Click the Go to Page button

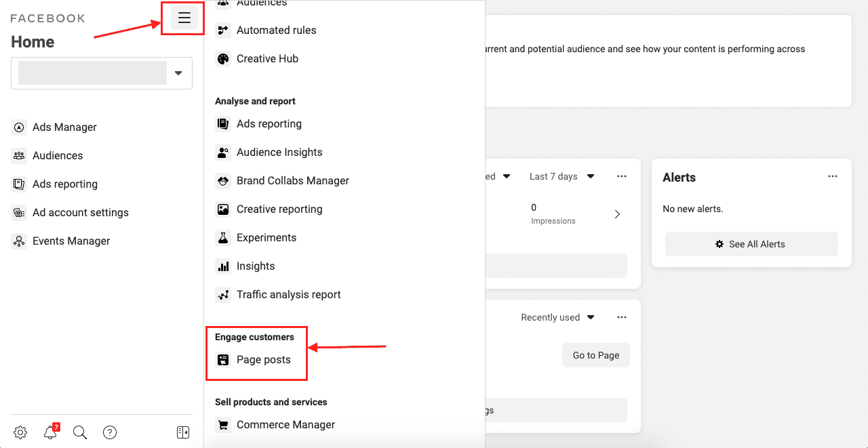pos(595,355)
